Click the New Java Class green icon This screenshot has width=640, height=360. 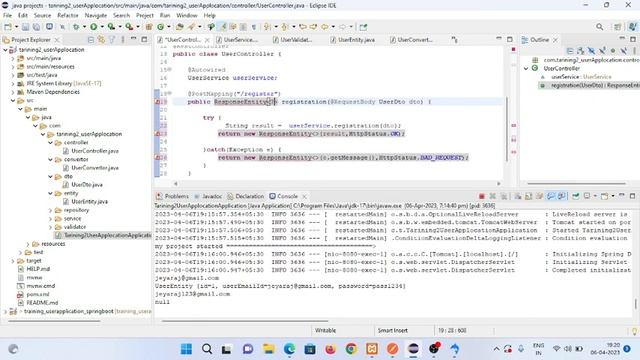click(x=160, y=27)
